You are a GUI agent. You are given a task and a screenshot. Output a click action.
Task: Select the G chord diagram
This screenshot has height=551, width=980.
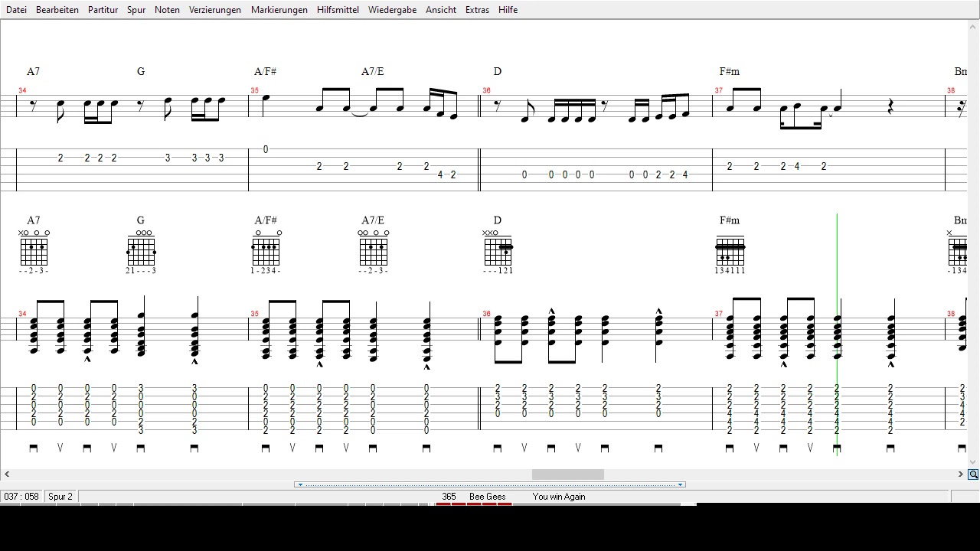click(141, 251)
